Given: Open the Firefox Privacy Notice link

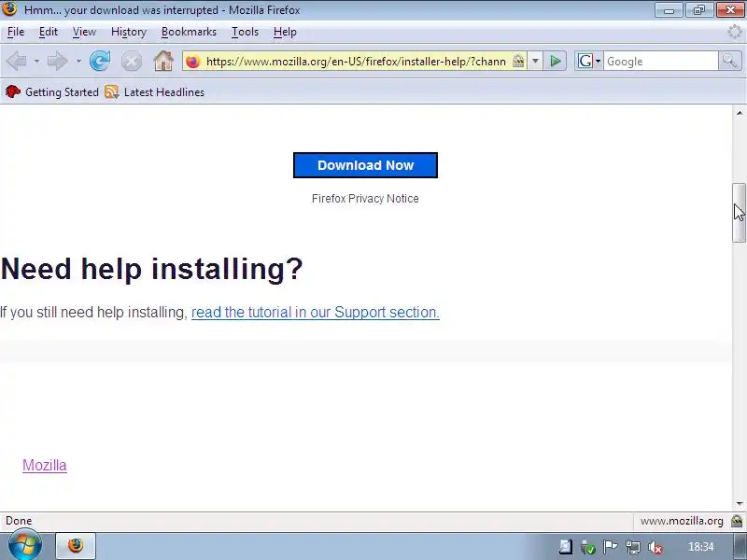Looking at the screenshot, I should click(365, 199).
